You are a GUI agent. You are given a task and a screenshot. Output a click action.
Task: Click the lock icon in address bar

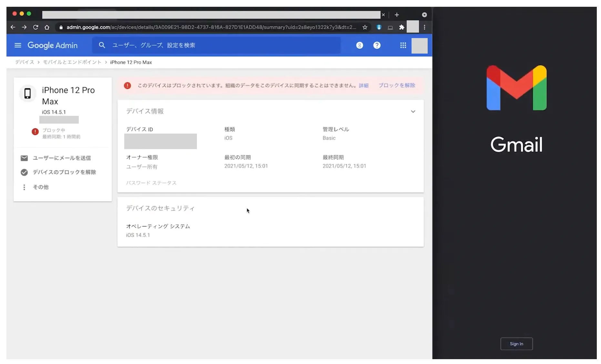point(61,27)
